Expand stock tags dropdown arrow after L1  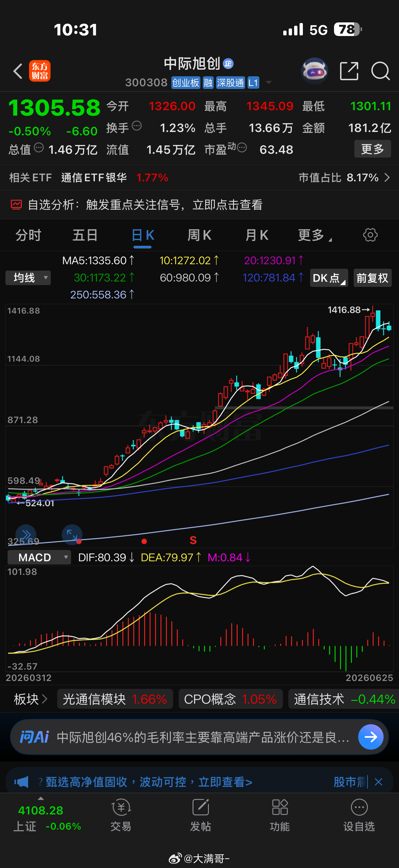(268, 82)
